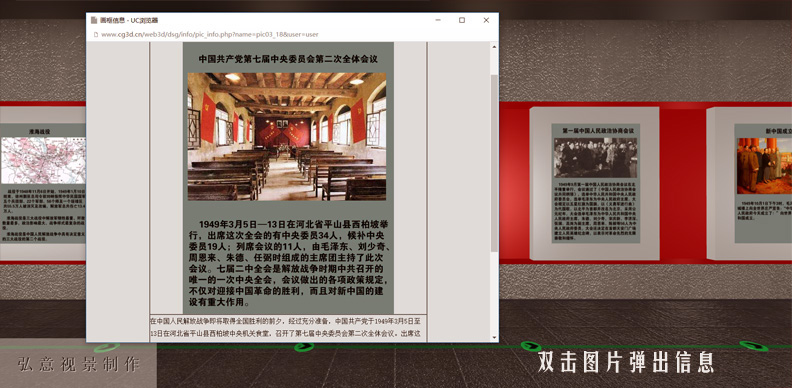Open the 第一届中国人民政治协商会议 exhibit panel
The width and height of the screenshot is (792, 388).
tap(596, 183)
